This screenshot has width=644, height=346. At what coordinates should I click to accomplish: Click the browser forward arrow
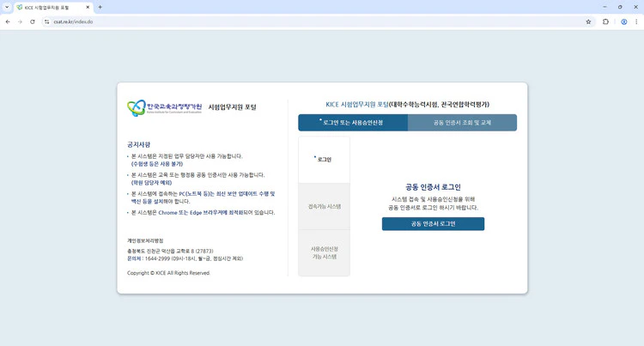20,21
